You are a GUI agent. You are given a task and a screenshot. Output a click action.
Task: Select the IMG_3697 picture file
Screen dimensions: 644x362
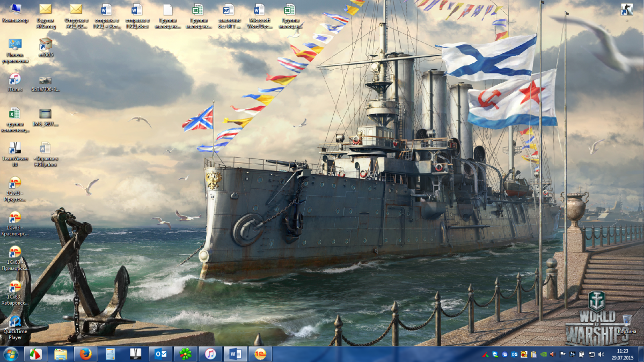[x=46, y=116]
